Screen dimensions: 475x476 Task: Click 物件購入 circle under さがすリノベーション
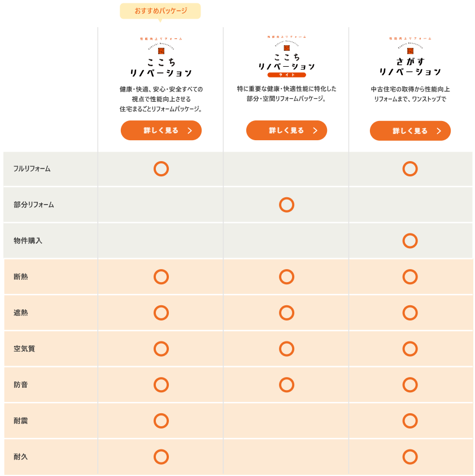[410, 241]
